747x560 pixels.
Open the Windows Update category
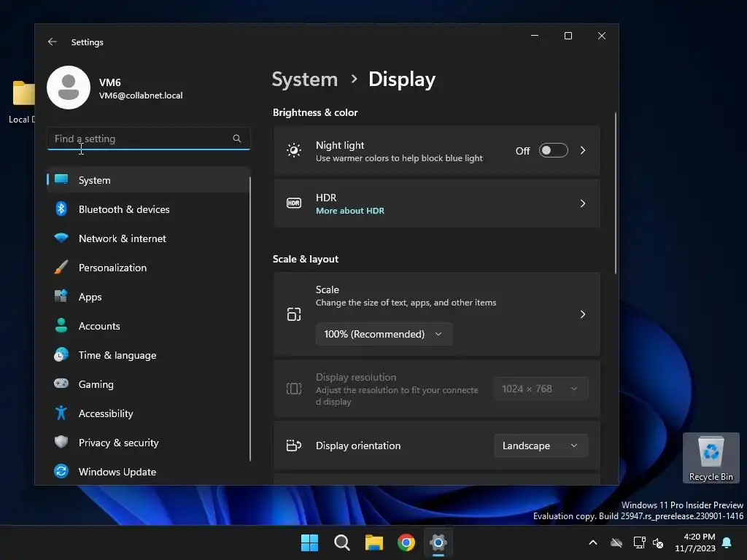tap(148, 472)
